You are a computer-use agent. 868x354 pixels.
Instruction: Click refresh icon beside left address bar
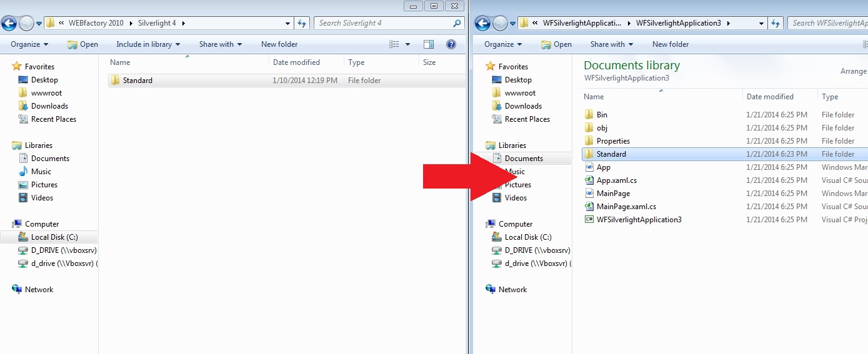[302, 23]
